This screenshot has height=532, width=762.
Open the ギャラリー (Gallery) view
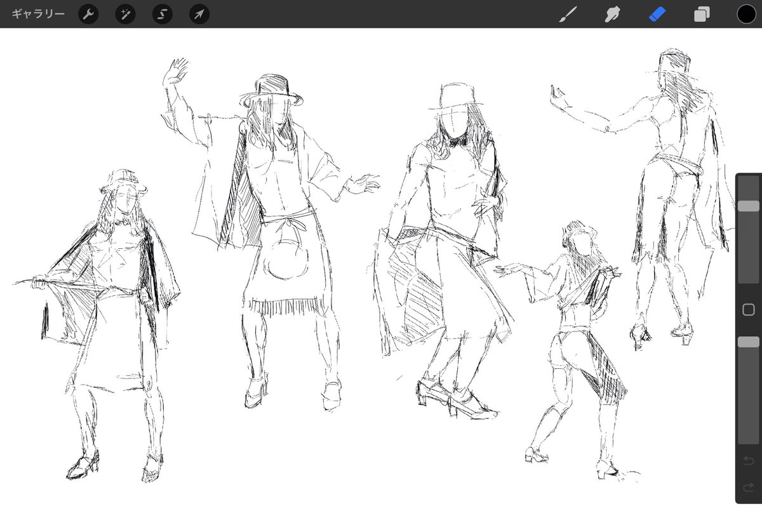[x=38, y=13]
